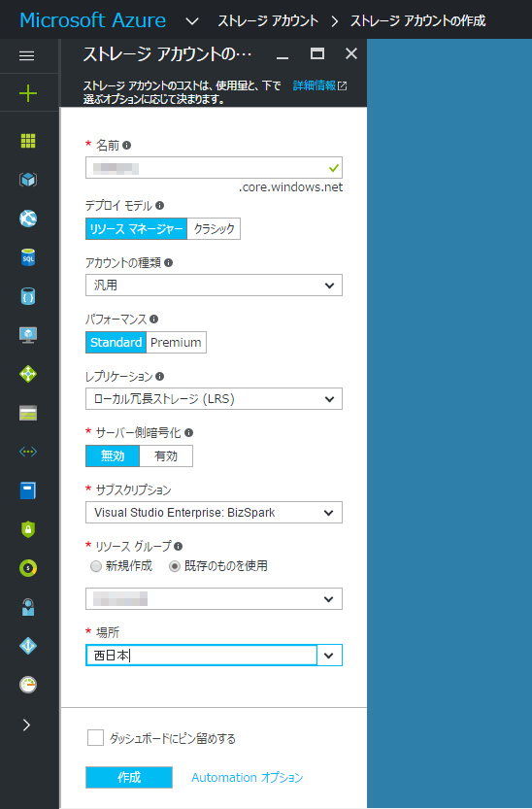Click info icon next to パフォーマンス

click(x=153, y=319)
